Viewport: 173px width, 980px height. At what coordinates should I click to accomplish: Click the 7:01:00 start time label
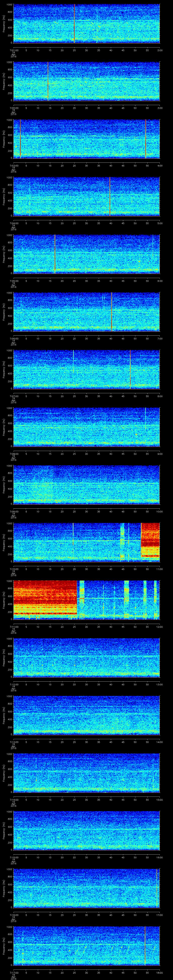(x=14, y=50)
